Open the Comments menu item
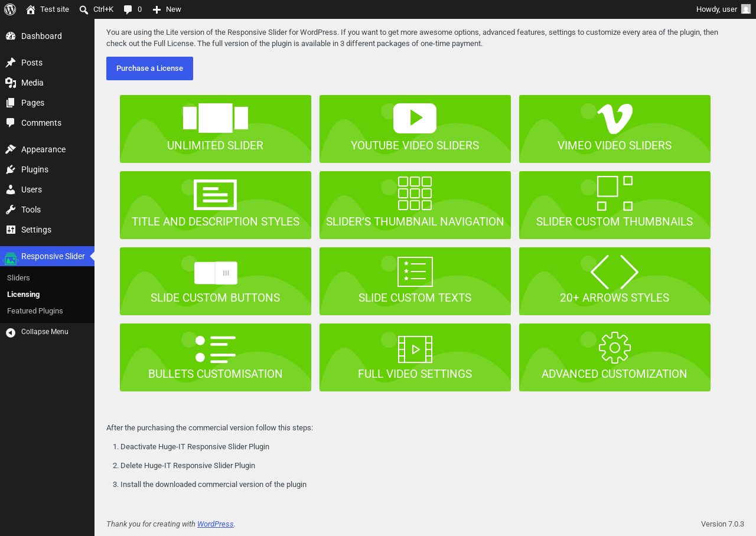The image size is (756, 536). coord(47,123)
